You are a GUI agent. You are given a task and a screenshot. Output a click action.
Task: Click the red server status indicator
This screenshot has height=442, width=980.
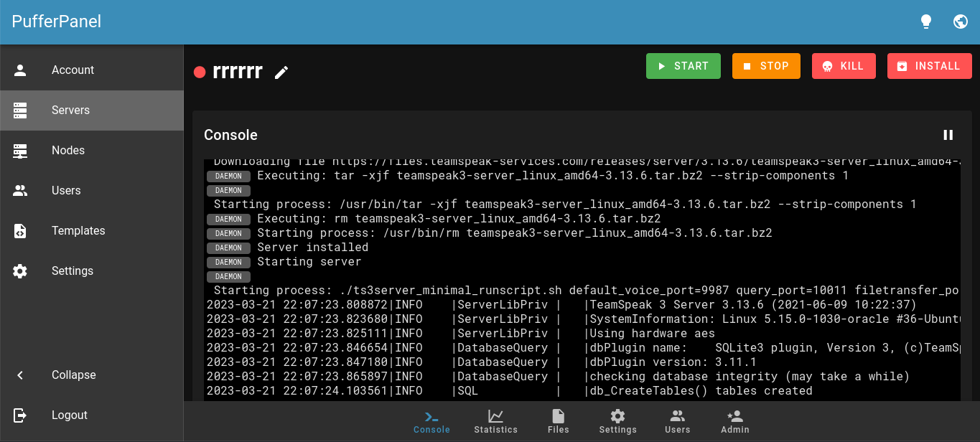pyautogui.click(x=200, y=72)
